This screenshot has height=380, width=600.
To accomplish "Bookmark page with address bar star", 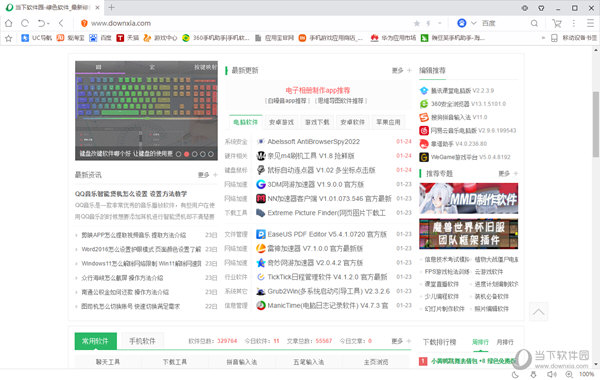I will coord(417,23).
